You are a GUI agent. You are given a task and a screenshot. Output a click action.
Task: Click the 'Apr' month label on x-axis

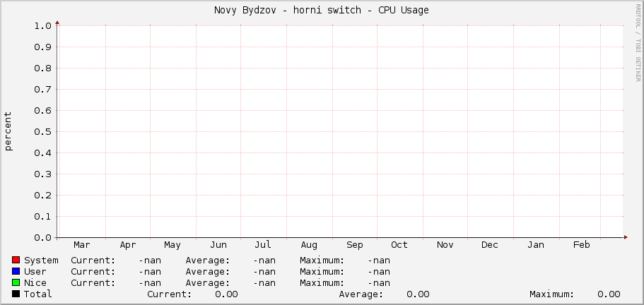tap(128, 245)
